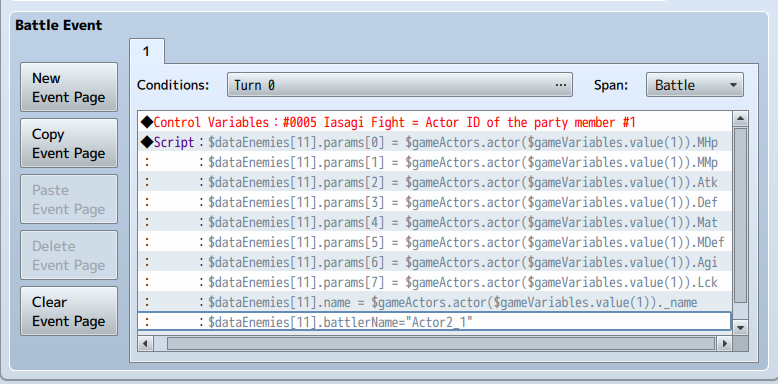Click the command list horizontal scrollbar thumb
The image size is (778, 384).
click(x=441, y=343)
